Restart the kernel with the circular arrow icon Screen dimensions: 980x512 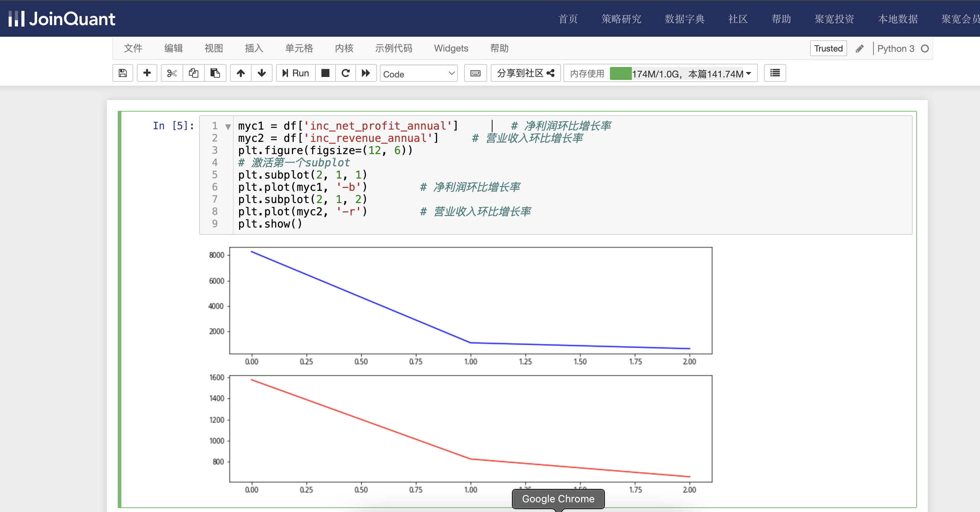[x=345, y=73]
